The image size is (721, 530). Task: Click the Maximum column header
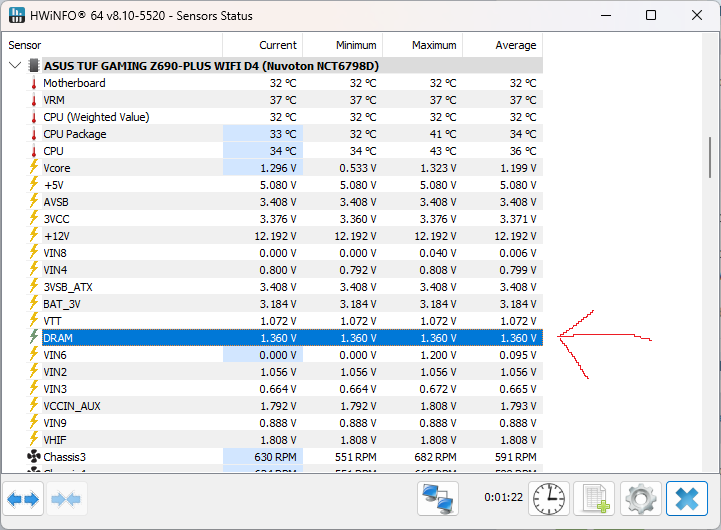(x=423, y=45)
